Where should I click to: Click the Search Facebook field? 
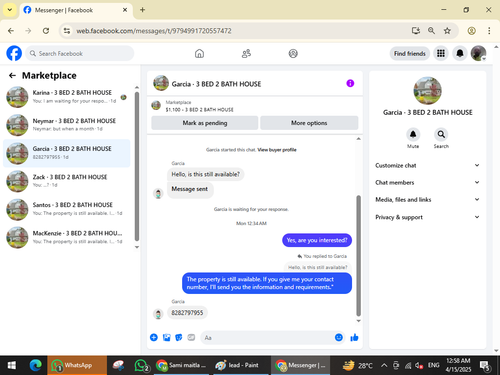tap(80, 53)
